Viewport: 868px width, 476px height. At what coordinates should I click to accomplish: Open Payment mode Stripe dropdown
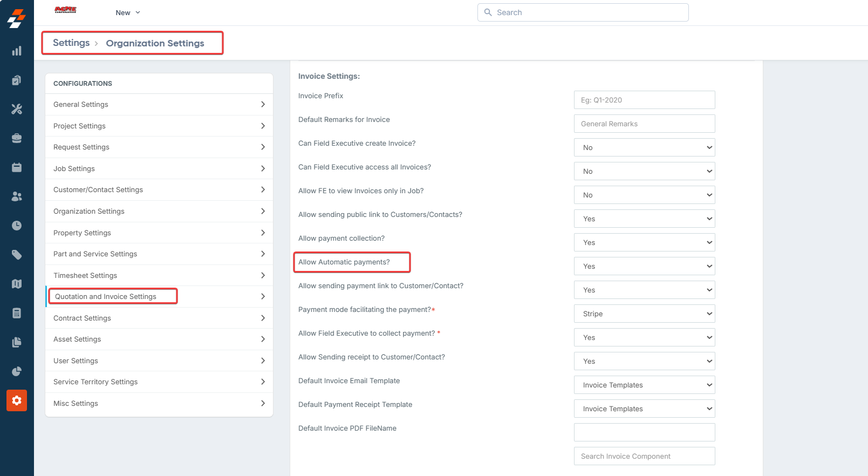click(644, 314)
